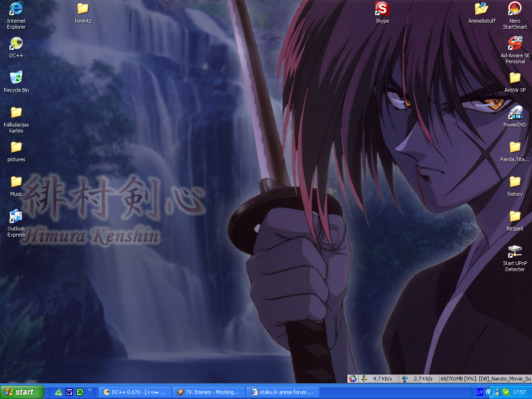Screen dimensions: 532x399
Task: Select the Skype desktop shortcut
Action: point(382,13)
